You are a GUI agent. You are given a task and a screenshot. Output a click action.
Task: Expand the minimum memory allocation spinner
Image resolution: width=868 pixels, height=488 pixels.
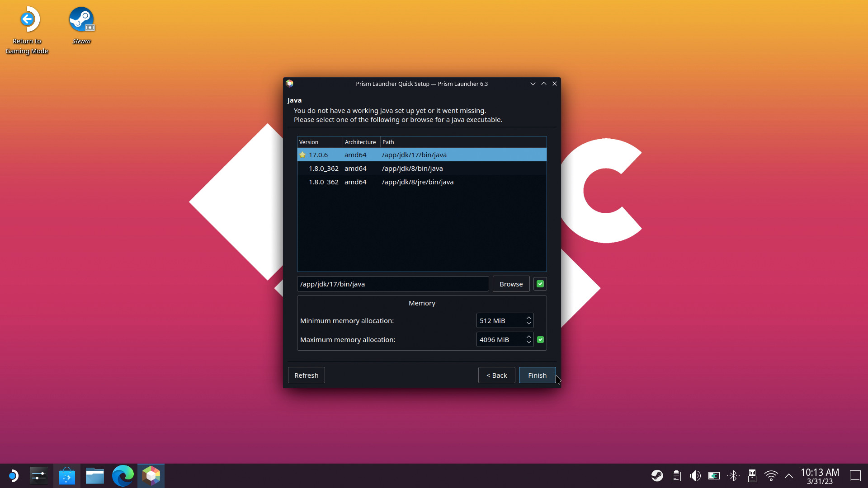529,318
